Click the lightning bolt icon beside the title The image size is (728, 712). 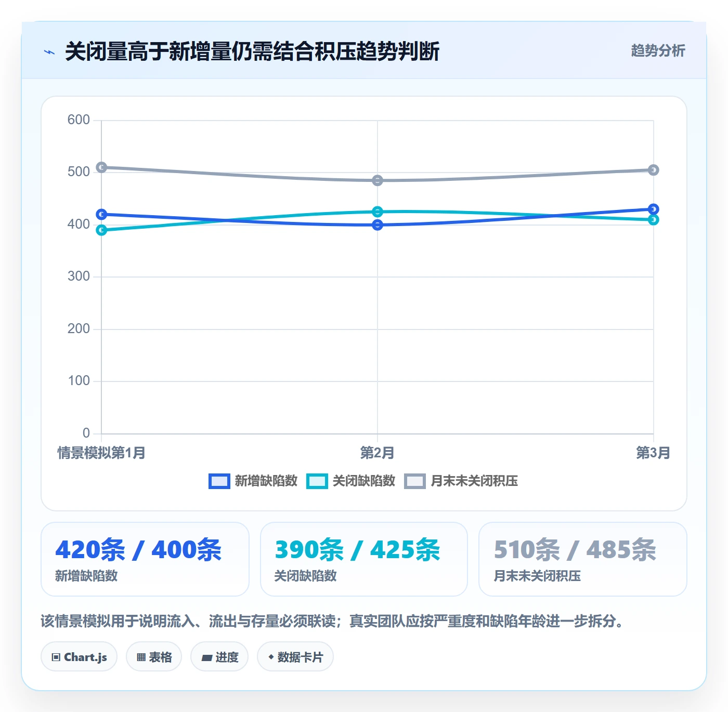49,52
